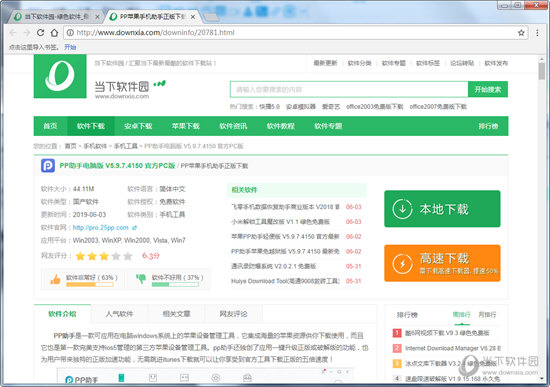Click the page vertical scrollbar thumb
550x387 pixels.
coord(542,71)
